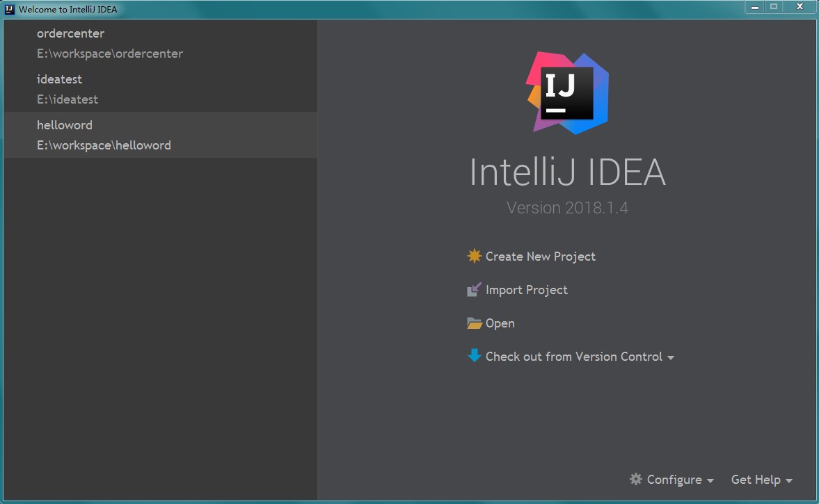Click the E:\ideatest path
Screen dimensions: 819x504
click(x=67, y=99)
